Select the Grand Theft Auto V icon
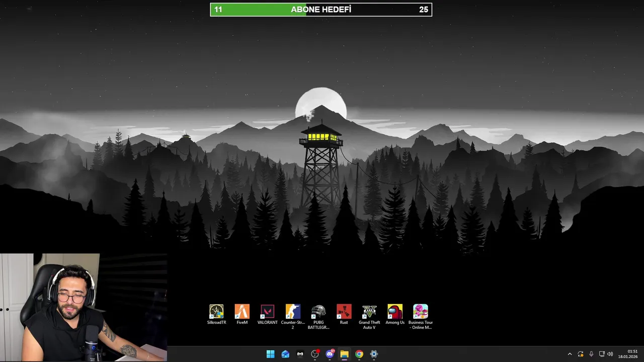This screenshot has height=362, width=644. pyautogui.click(x=369, y=317)
